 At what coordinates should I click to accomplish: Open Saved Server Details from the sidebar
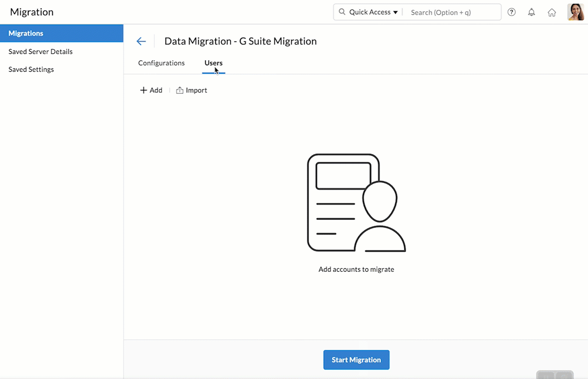coord(40,51)
